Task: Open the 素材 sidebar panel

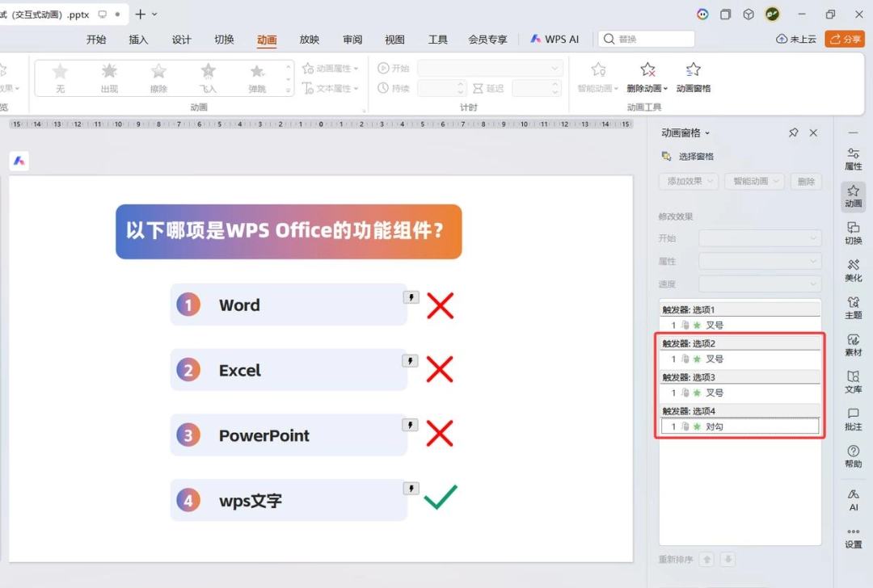Action: point(853,346)
